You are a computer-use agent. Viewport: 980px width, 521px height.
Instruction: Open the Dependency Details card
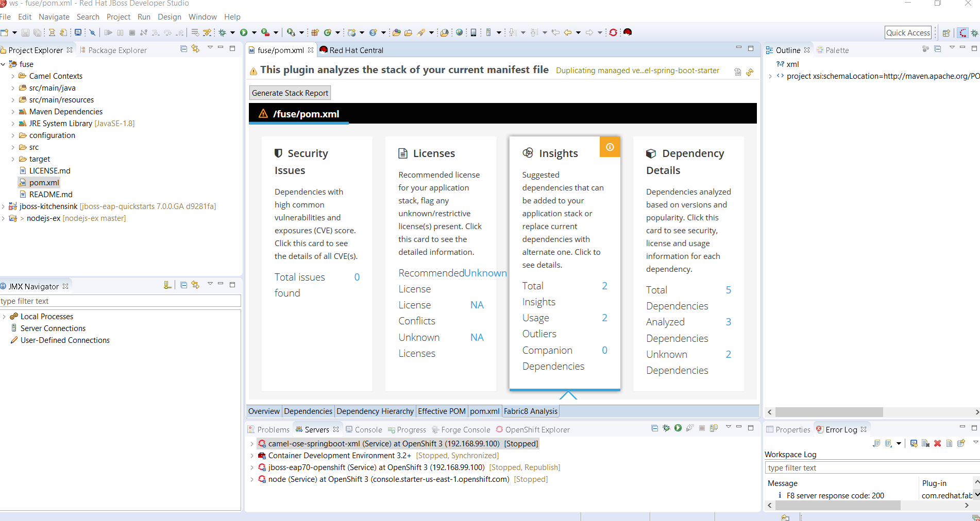click(688, 264)
